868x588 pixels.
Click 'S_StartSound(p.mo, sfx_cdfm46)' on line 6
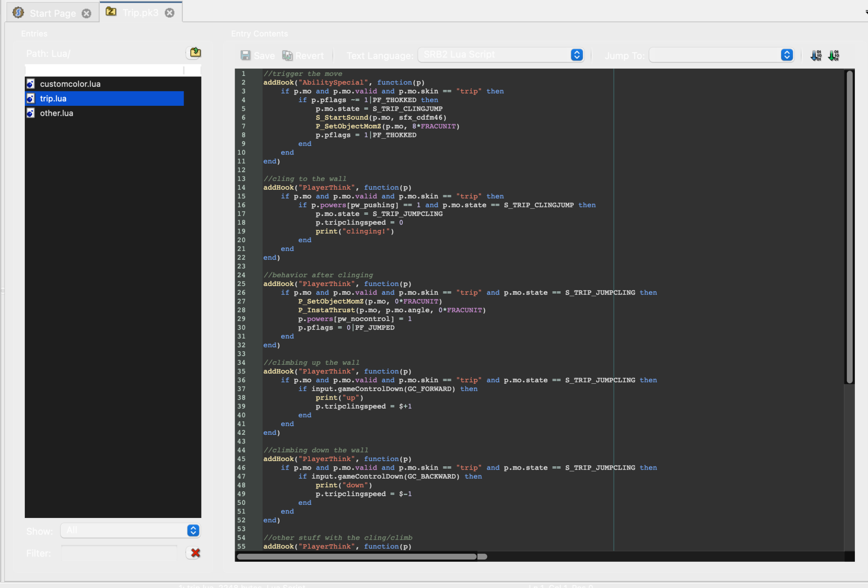pyautogui.click(x=381, y=118)
